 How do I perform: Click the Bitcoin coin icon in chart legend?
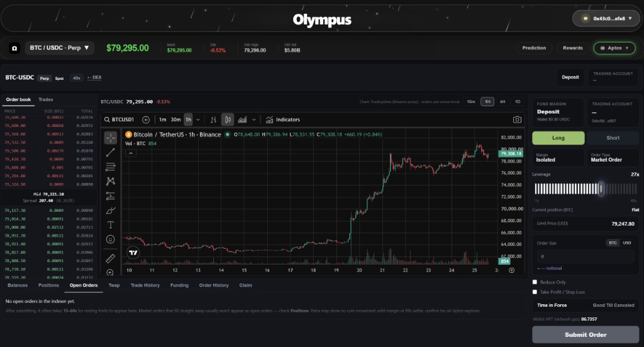tap(128, 135)
